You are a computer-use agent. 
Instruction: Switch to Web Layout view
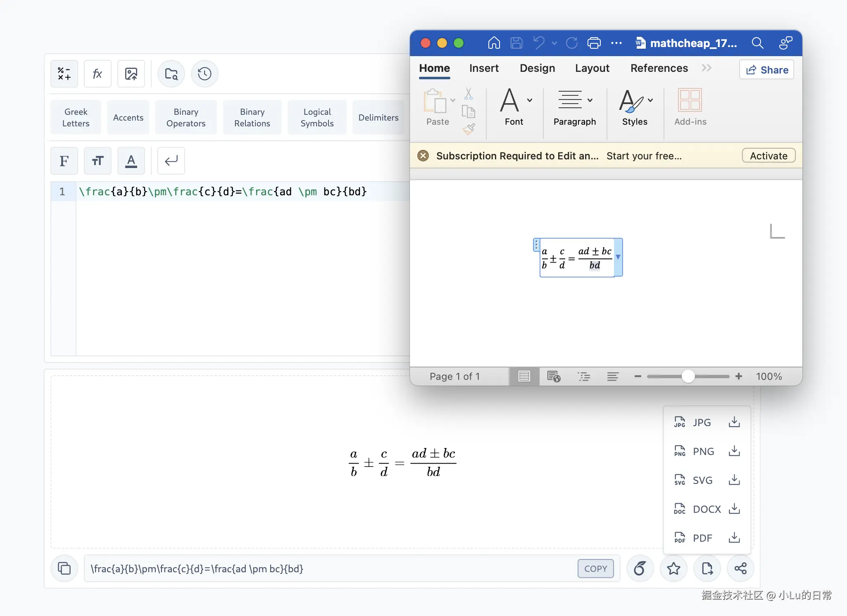[x=554, y=376]
